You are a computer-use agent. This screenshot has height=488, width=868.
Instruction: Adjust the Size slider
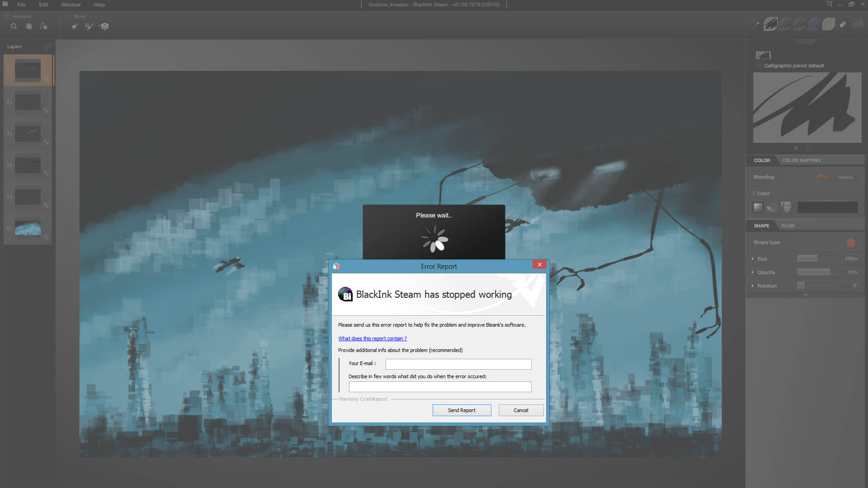click(816, 258)
